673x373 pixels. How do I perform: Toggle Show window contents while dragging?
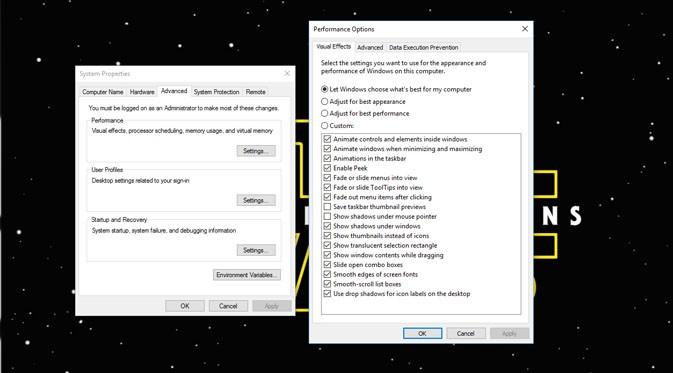(x=327, y=255)
